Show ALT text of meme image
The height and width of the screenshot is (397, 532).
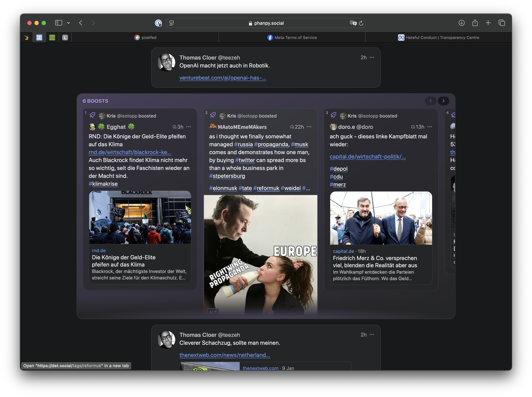click(x=213, y=312)
